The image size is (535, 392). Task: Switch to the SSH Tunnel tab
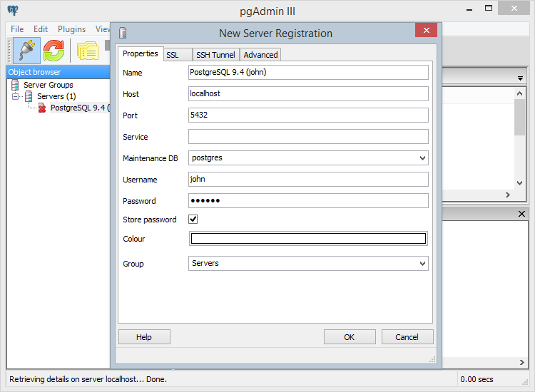click(x=215, y=55)
